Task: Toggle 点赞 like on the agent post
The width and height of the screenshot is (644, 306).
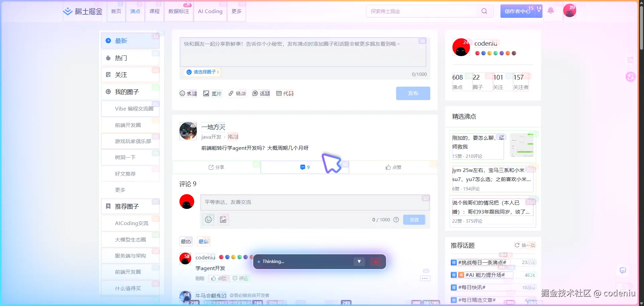Action: 393,167
